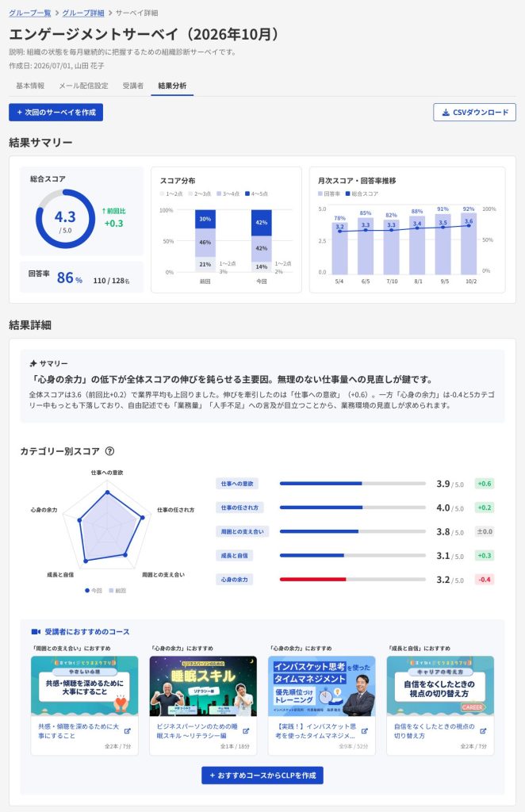Click external link icon for 自信をなくしたとき course

coord(483,731)
